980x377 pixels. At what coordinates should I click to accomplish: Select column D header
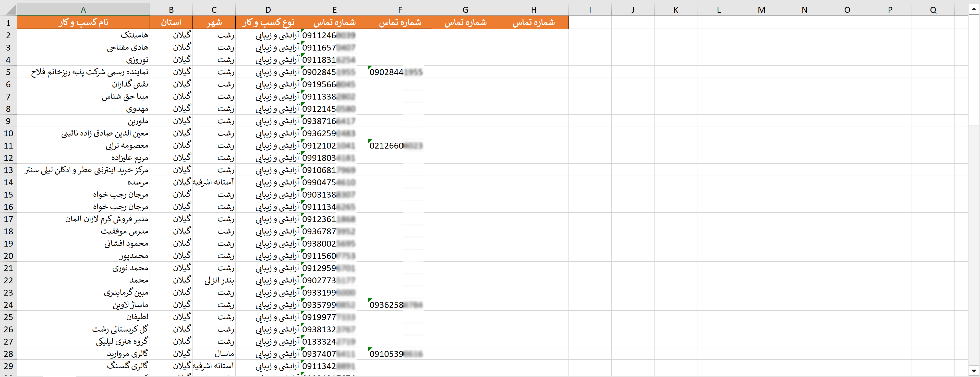(x=268, y=10)
